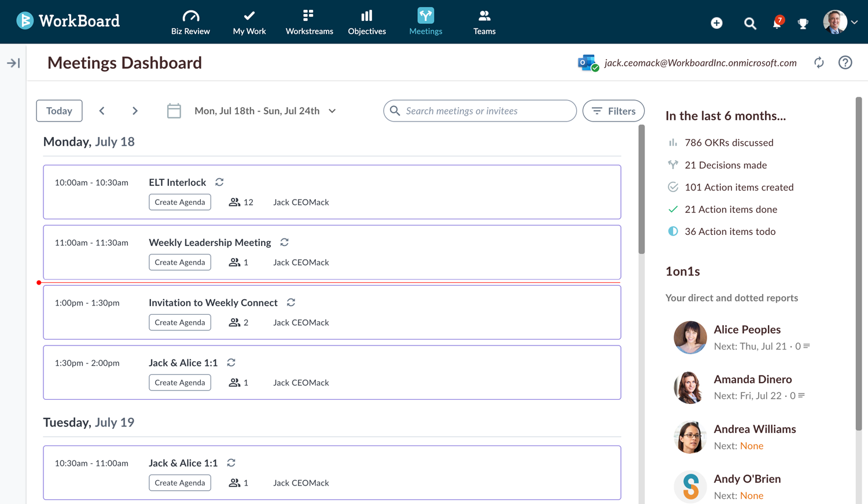Click recurring icon on Tuesday Jack & Alice 1:1
Viewport: 868px width, 504px height.
(x=231, y=463)
